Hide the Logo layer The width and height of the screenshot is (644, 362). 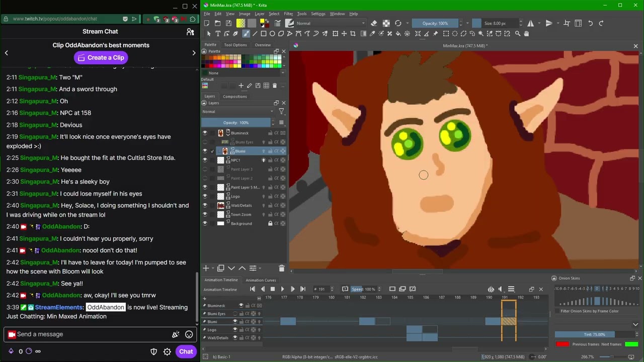coord(205,197)
